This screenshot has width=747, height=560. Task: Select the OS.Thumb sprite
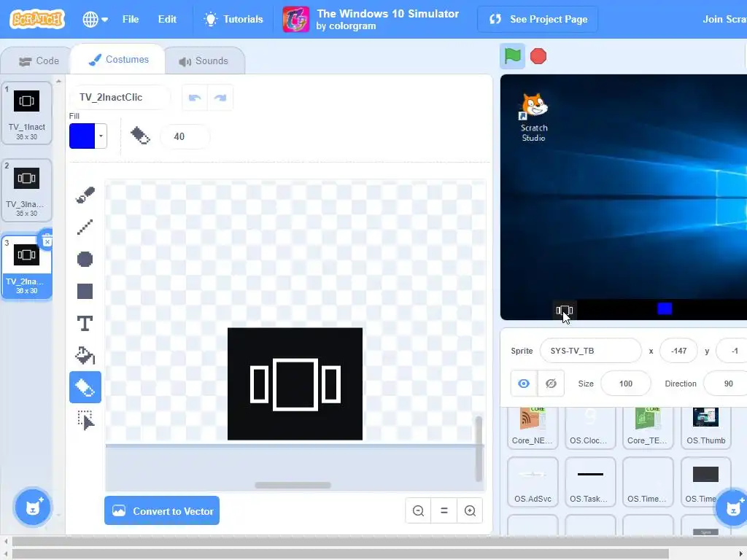(705, 427)
